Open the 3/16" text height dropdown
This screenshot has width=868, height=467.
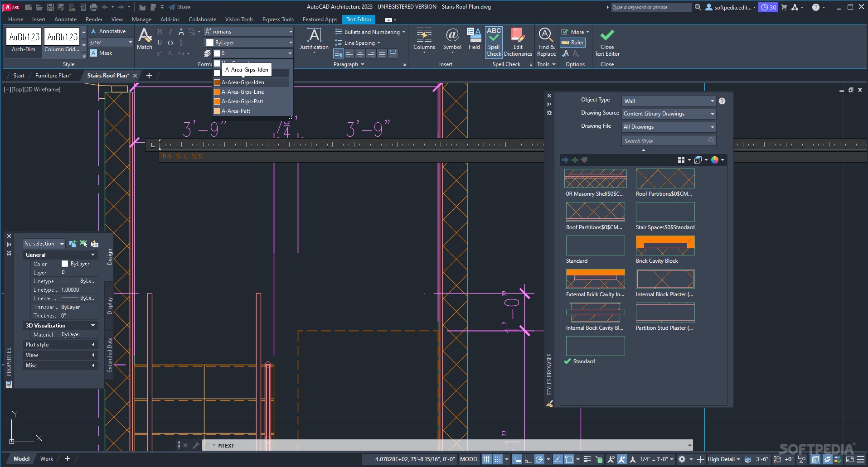click(111, 42)
